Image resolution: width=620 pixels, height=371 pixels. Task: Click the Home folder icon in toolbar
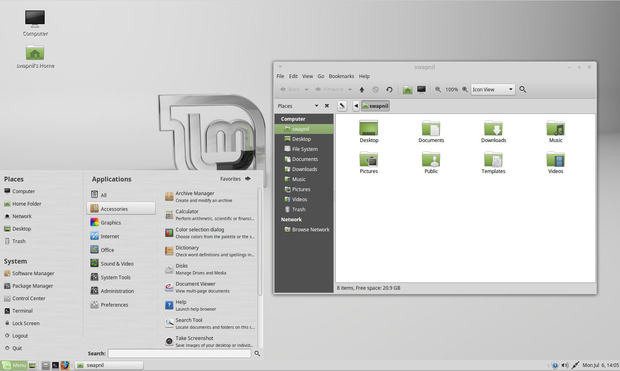pos(407,90)
